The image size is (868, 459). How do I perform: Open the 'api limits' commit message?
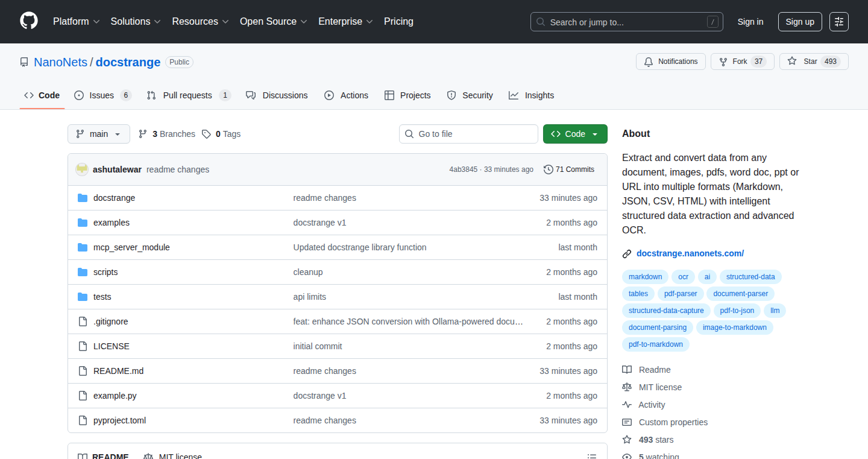tap(310, 297)
